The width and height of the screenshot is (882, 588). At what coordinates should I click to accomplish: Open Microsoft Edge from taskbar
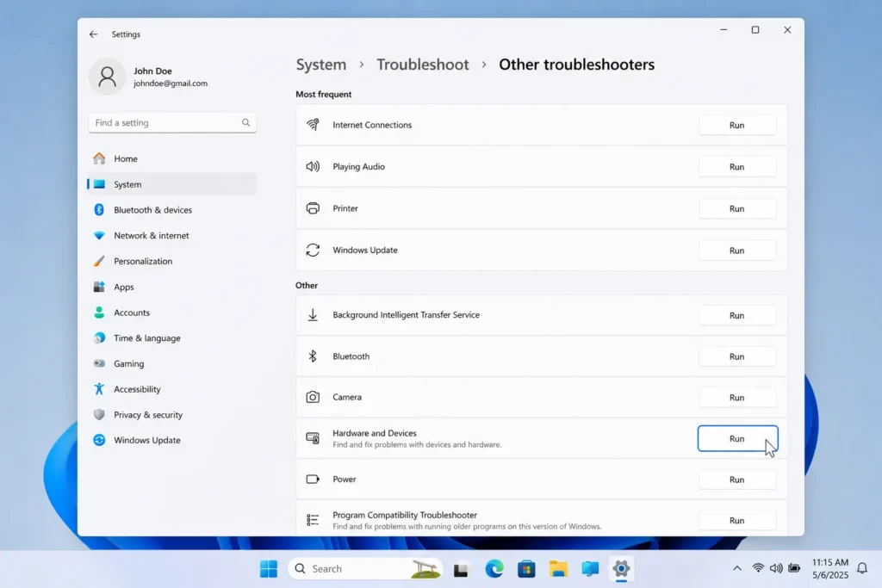(494, 569)
